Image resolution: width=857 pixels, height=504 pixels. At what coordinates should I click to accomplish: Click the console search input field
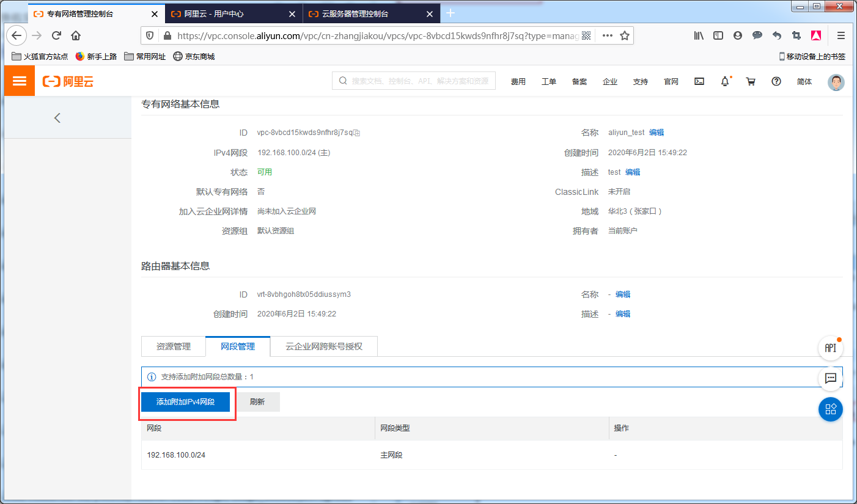(x=413, y=80)
